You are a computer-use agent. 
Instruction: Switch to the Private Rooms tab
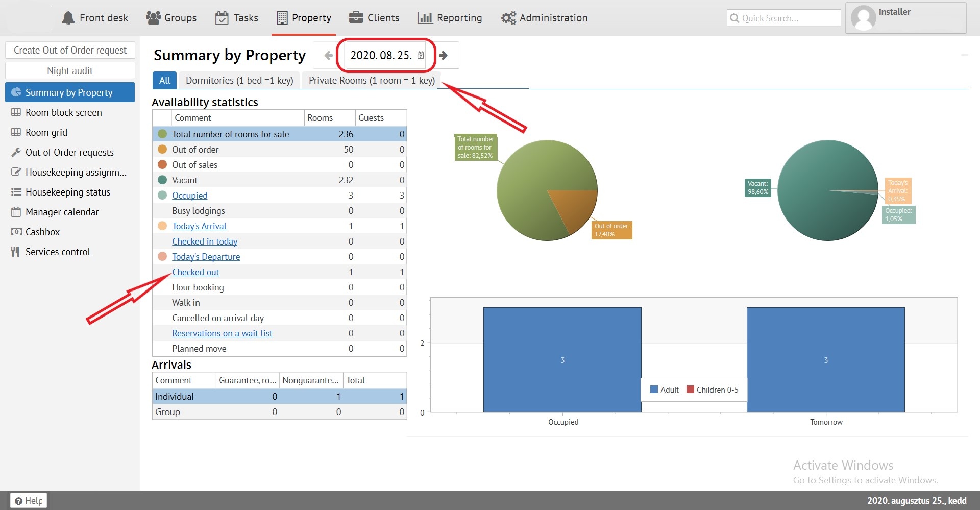[x=372, y=80]
